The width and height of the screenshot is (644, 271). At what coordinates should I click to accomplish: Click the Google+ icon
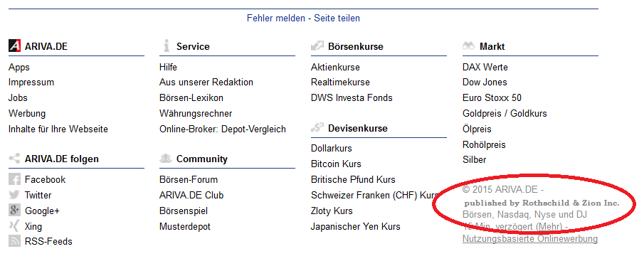pyautogui.click(x=14, y=211)
